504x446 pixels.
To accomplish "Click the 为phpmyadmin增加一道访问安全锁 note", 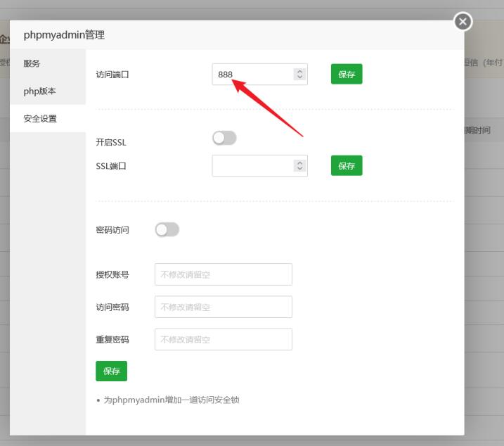I will (172, 400).
